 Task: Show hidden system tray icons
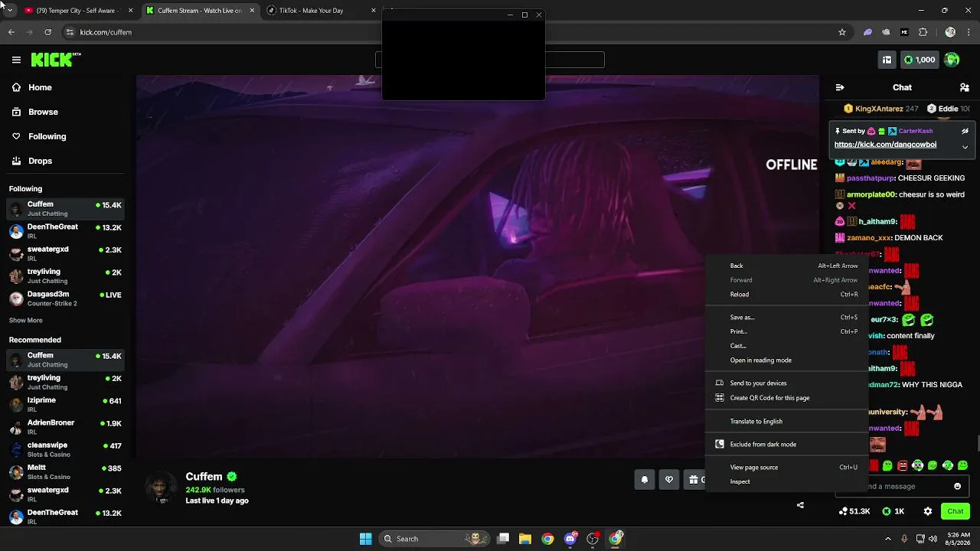click(x=888, y=539)
